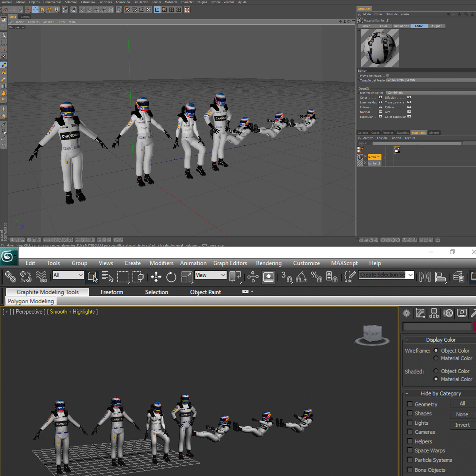Click the Invert button
The image size is (476, 476).
[x=462, y=425]
